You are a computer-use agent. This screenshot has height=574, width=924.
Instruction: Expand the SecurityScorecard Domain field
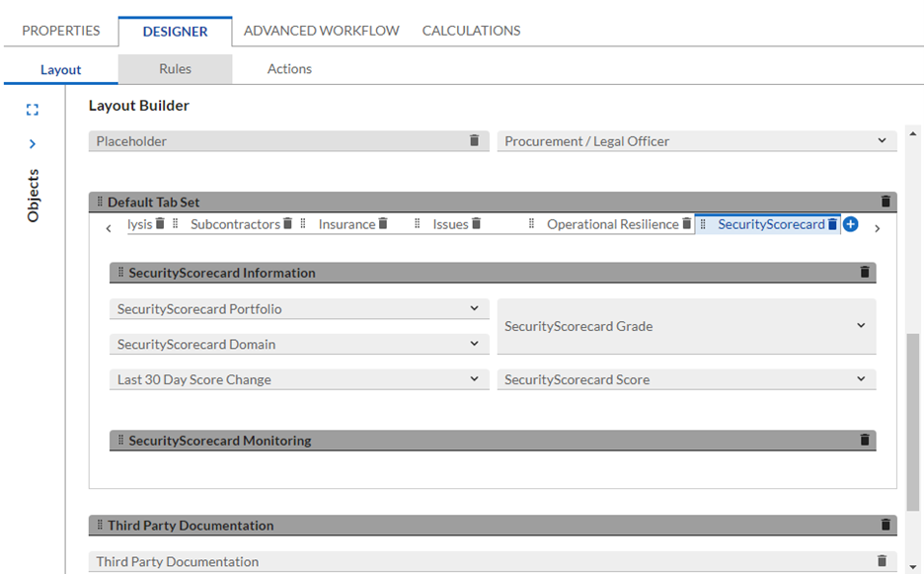(x=475, y=344)
